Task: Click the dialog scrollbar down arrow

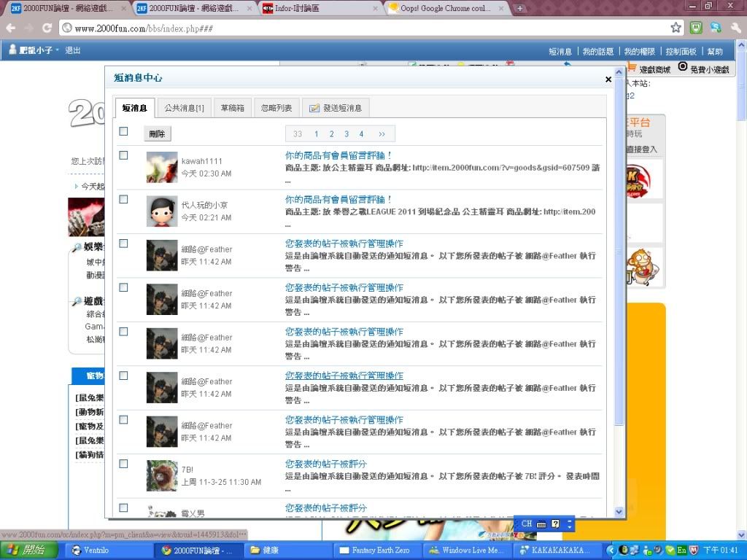Action: 619,512
